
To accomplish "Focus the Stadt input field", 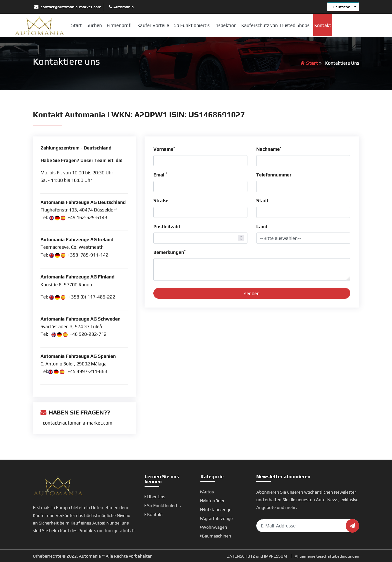I will (303, 212).
